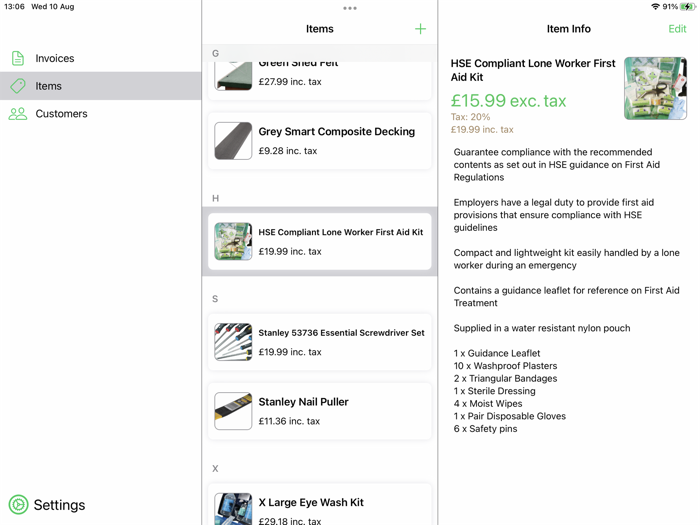The width and height of the screenshot is (700, 525).
Task: Add a new item with plus icon
Action: tap(420, 29)
